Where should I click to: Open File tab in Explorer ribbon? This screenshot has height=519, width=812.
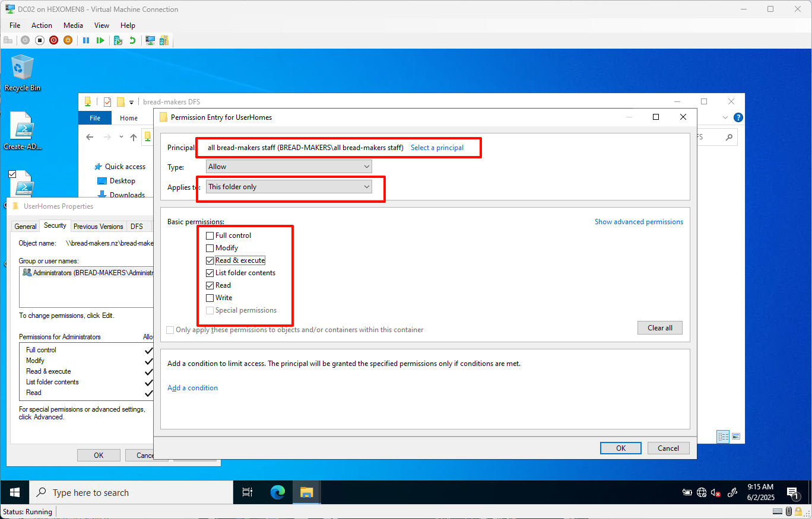[x=95, y=118]
